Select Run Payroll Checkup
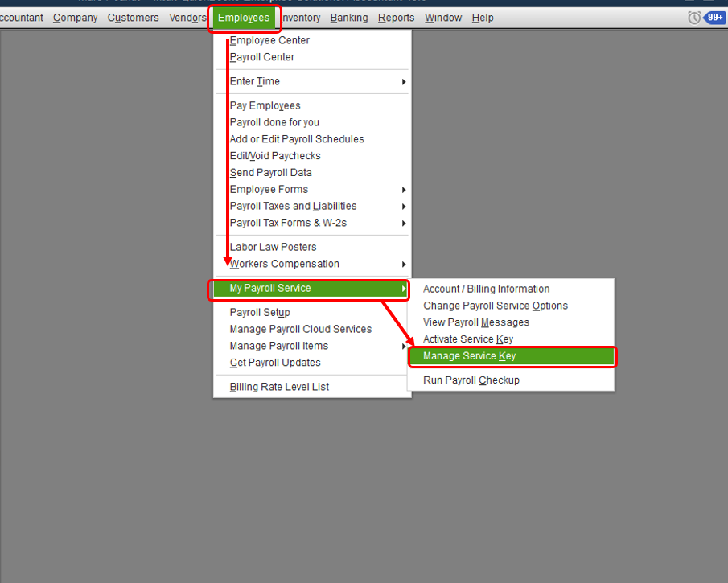728x583 pixels. point(511,380)
